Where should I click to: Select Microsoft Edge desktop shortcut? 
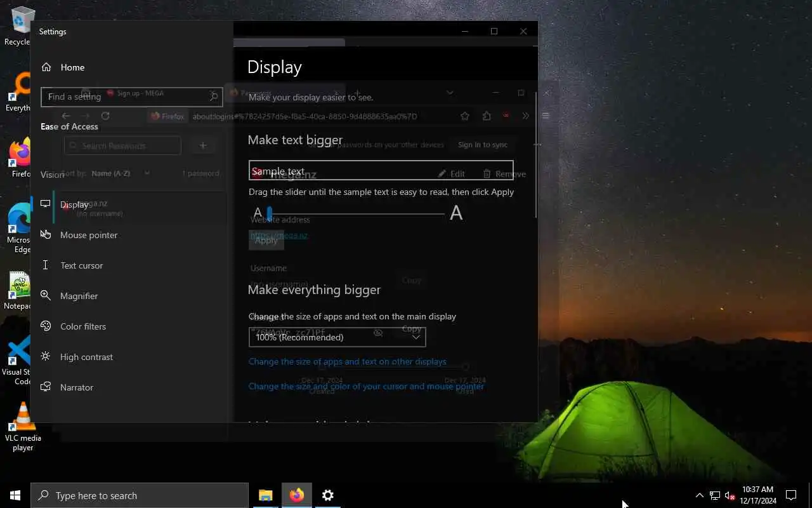(x=19, y=229)
